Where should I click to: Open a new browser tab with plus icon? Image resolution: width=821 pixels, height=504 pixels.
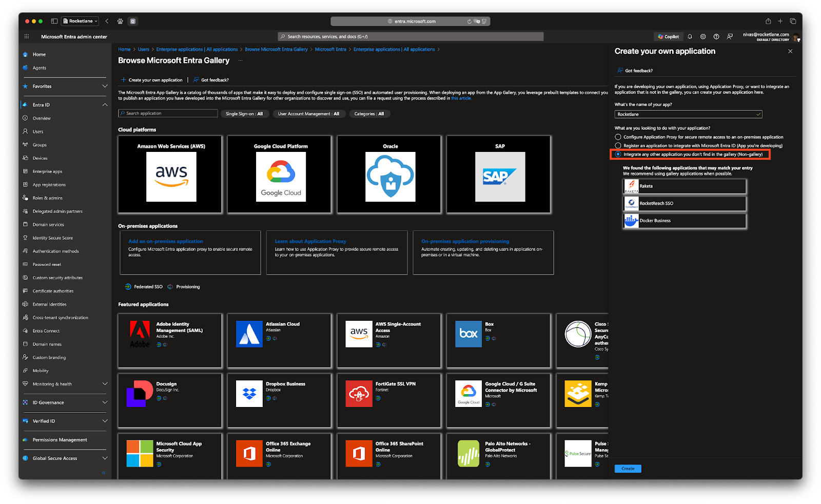pyautogui.click(x=780, y=21)
